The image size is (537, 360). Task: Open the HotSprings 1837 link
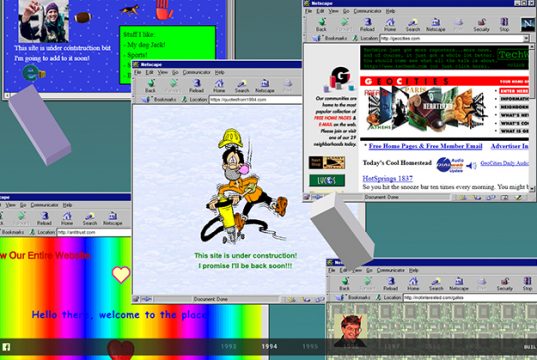pyautogui.click(x=387, y=178)
